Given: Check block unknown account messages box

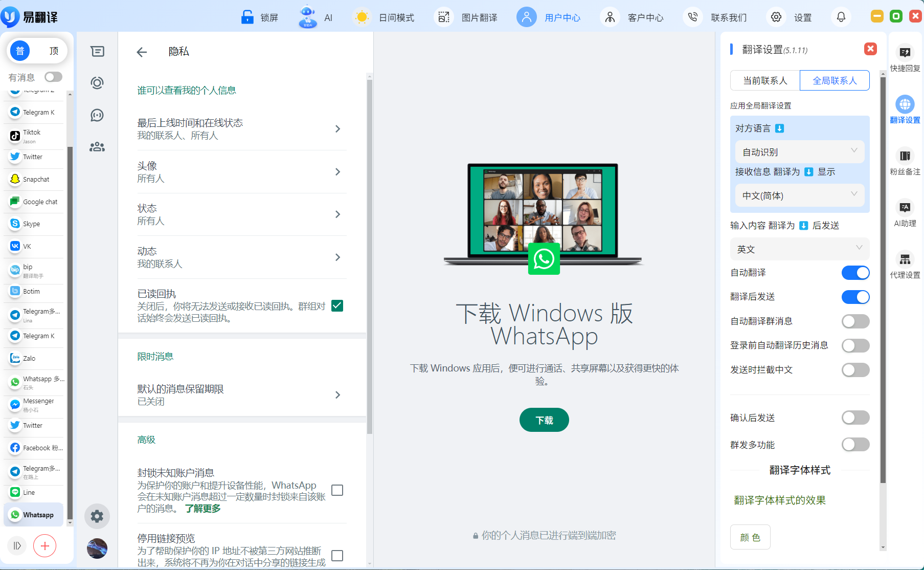Looking at the screenshot, I should tap(337, 490).
